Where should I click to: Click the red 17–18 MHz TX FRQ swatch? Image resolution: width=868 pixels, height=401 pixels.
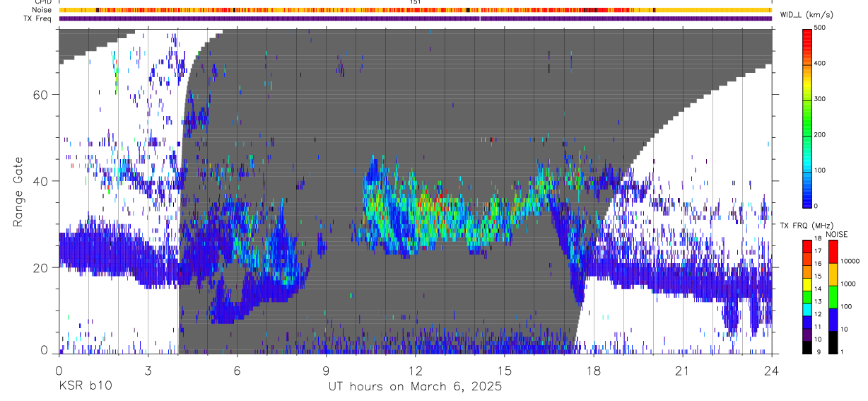(807, 247)
